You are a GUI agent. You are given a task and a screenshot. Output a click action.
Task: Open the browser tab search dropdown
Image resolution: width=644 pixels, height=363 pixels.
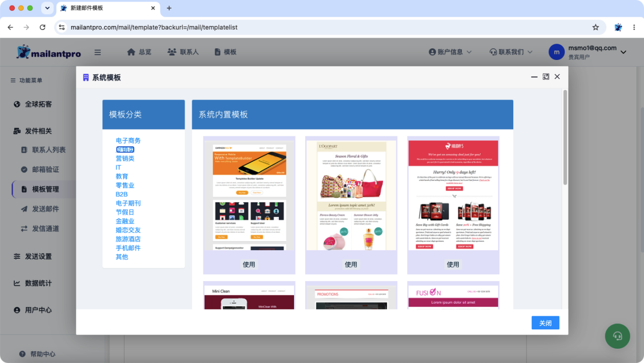(47, 8)
